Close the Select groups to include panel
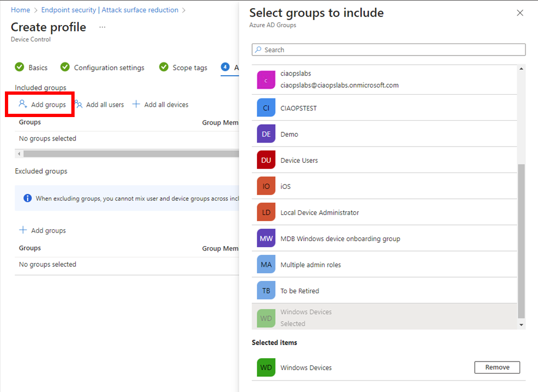The width and height of the screenshot is (538, 392). click(520, 13)
